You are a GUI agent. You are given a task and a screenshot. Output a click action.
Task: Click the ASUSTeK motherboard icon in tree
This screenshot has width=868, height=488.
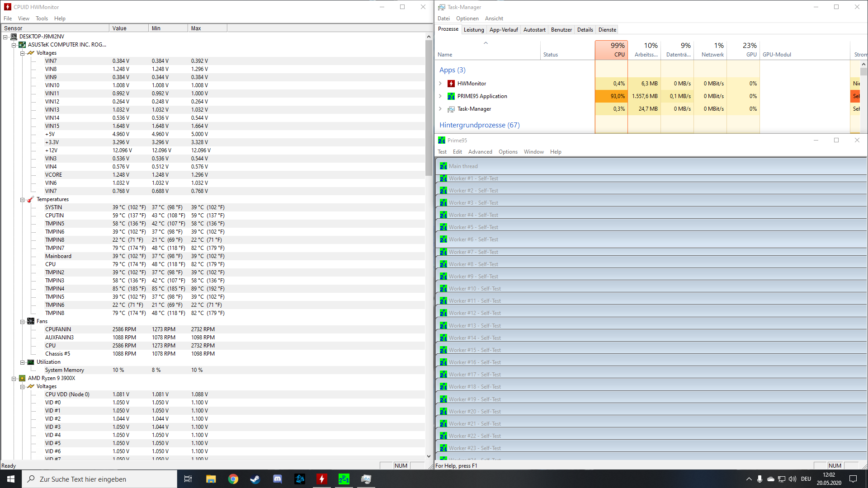coord(22,45)
